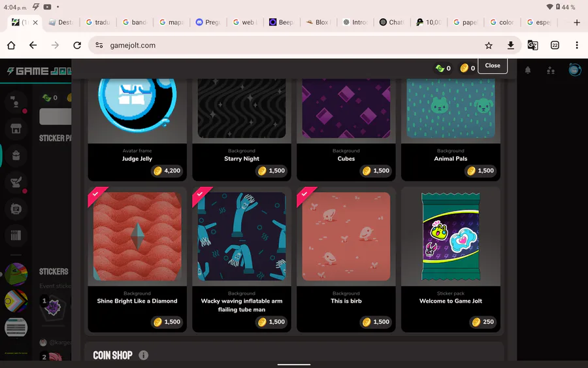The height and width of the screenshot is (368, 588).
Task: Close the shop overlay
Action: click(x=493, y=65)
